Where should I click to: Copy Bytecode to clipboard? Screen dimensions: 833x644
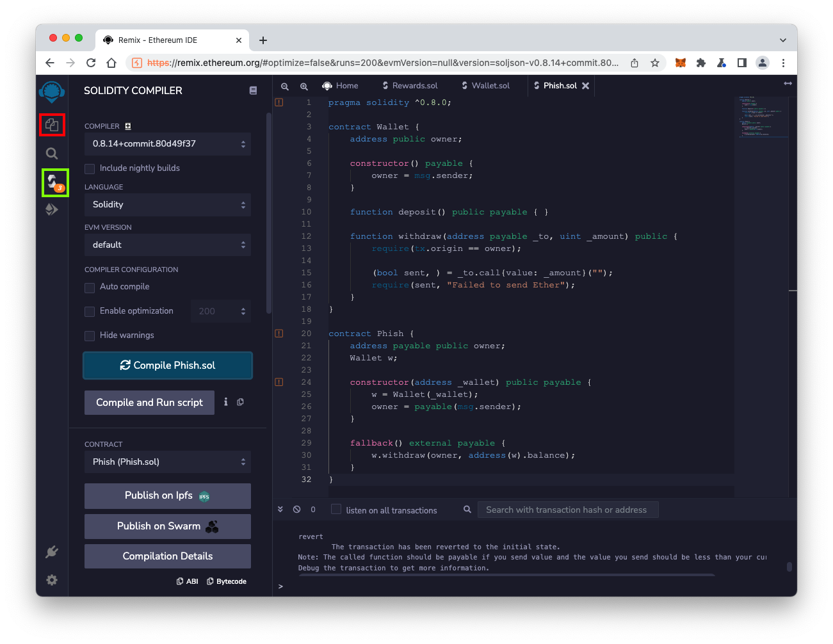pyautogui.click(x=227, y=581)
